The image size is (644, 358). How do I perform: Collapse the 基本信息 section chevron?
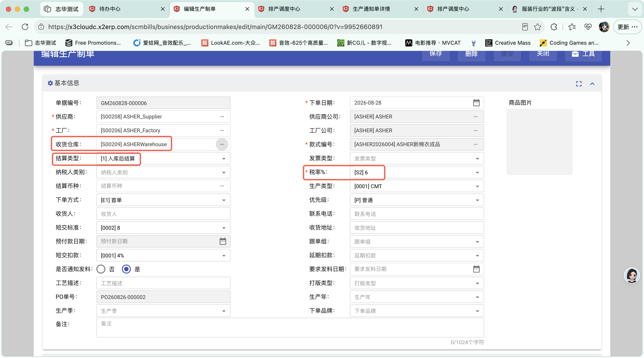(592, 84)
